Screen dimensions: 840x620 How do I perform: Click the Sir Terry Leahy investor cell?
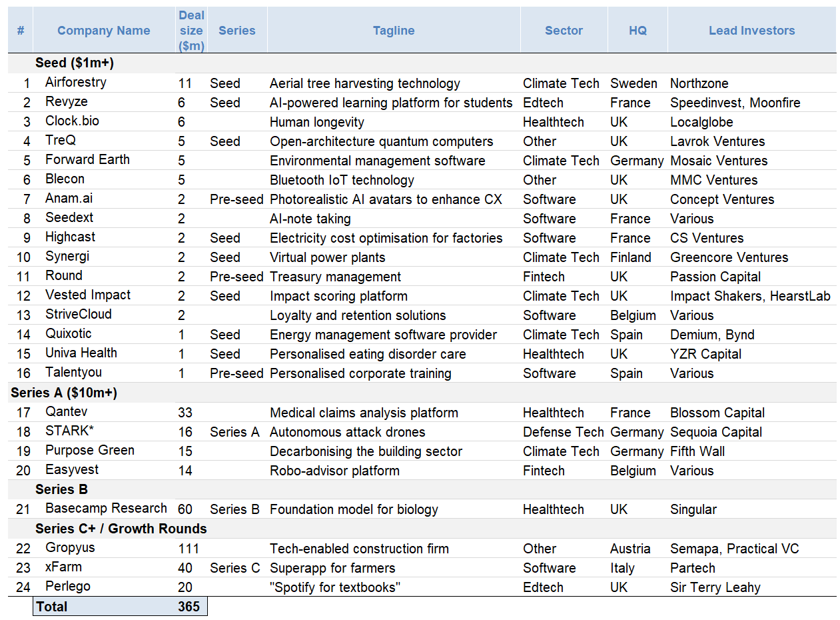pos(715,587)
